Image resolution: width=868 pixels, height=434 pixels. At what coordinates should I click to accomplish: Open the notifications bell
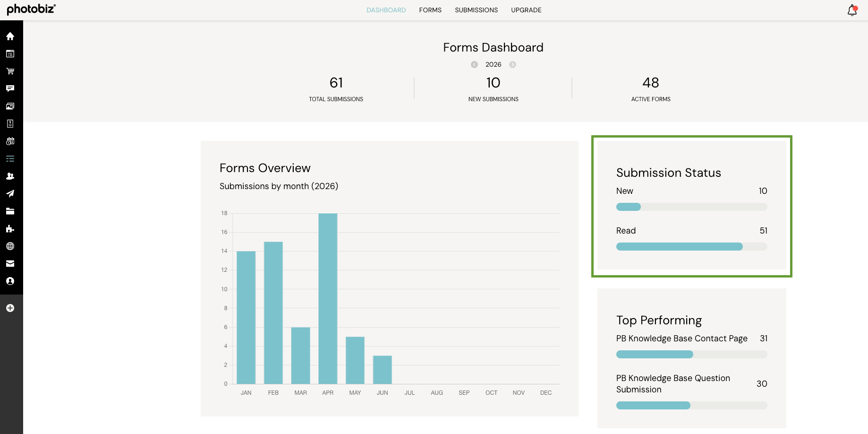(x=852, y=10)
